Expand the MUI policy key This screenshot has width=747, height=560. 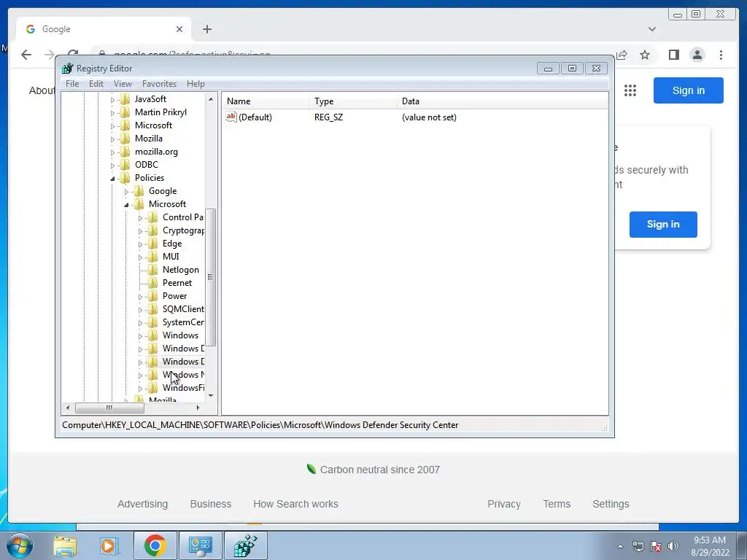(x=140, y=257)
